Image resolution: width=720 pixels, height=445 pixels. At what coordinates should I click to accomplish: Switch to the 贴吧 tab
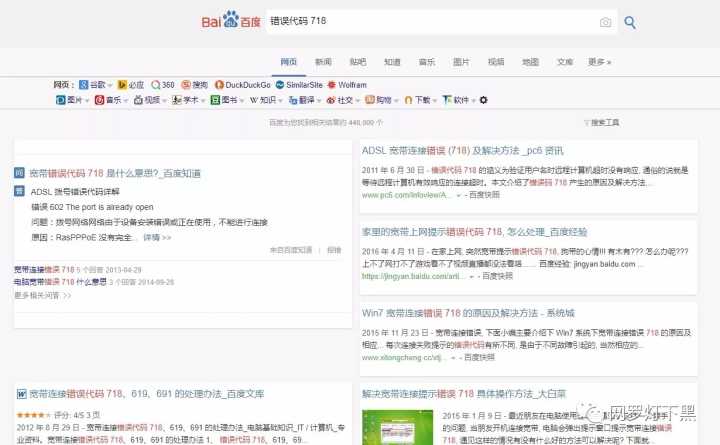tap(358, 62)
